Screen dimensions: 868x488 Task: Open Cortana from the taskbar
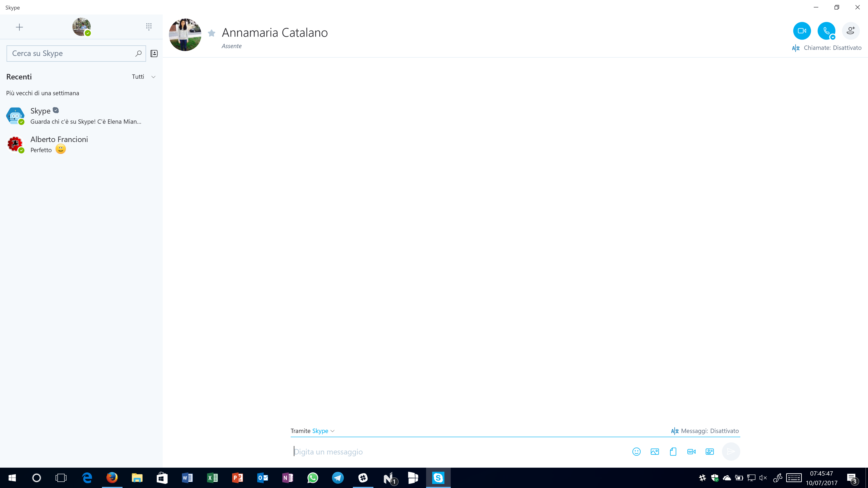point(36,478)
